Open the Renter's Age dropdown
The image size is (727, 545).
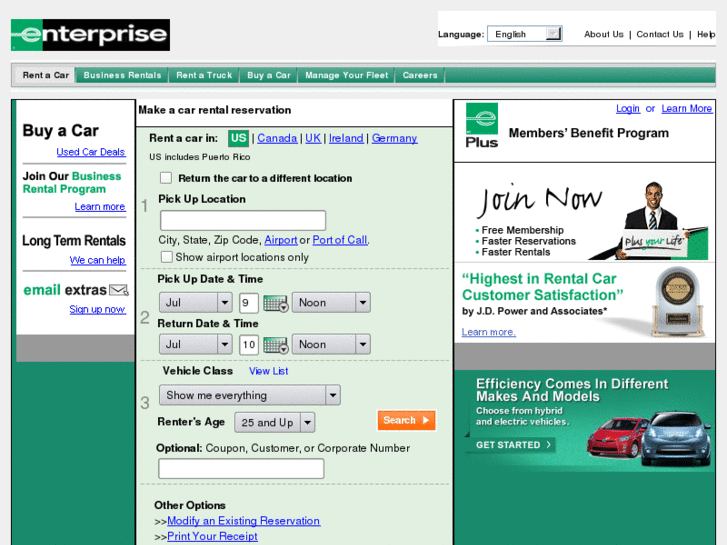[275, 423]
